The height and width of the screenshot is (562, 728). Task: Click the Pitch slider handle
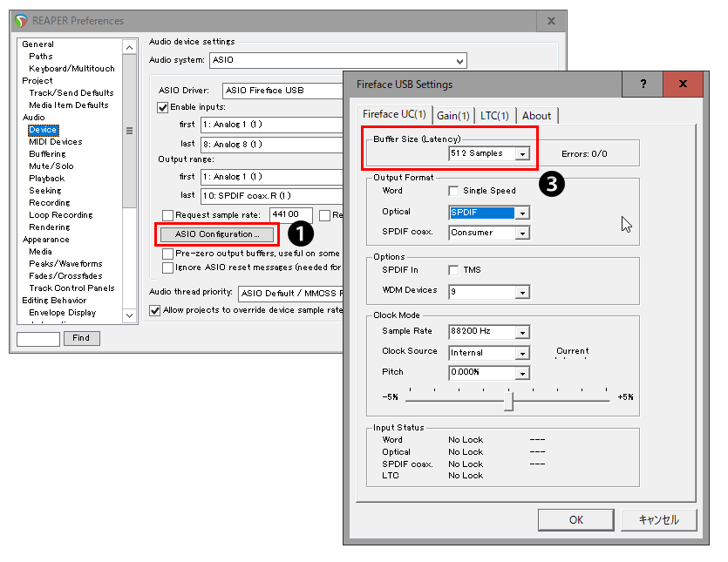tap(508, 400)
